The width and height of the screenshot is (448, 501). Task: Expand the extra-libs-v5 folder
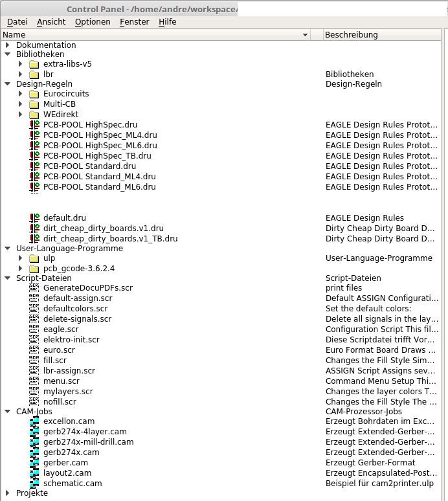[21, 64]
